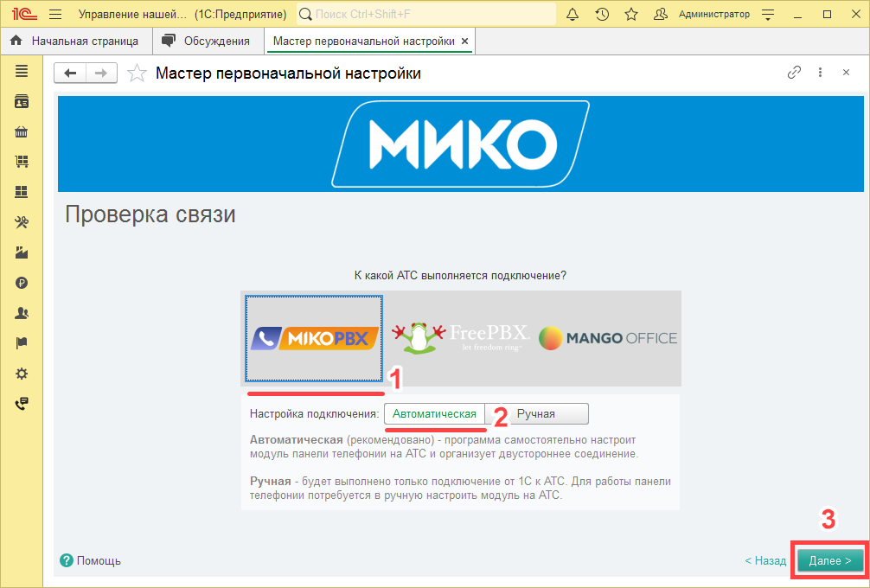870x588 pixels.
Task: Open the sections panel hamburger menu
Action: coord(22,71)
